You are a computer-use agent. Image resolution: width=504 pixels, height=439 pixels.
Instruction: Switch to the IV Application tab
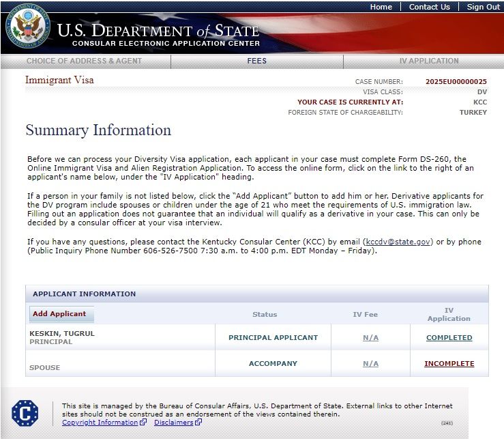pos(429,61)
